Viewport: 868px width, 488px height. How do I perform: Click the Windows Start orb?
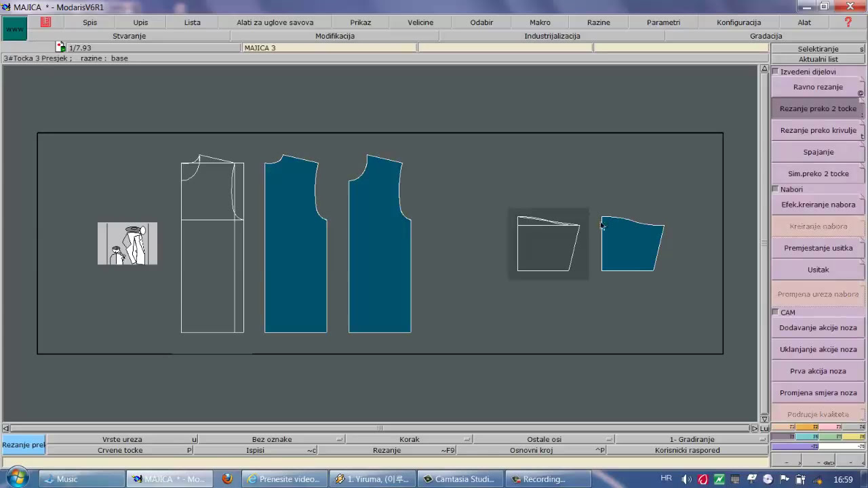(x=17, y=478)
